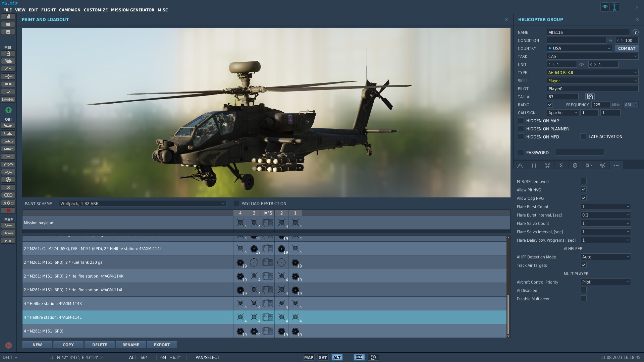Enable the Payload Restriction checkbox
The height and width of the screenshot is (362, 644).
coord(236,203)
